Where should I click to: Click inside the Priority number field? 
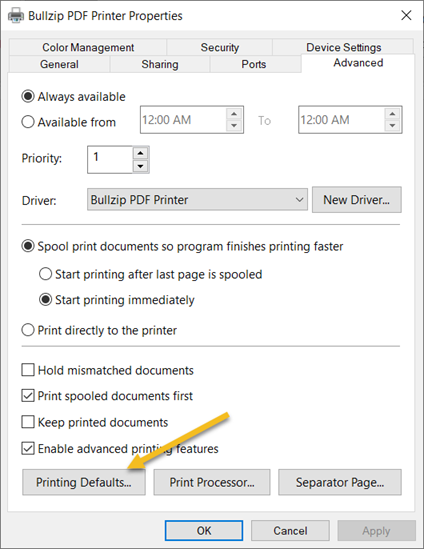pos(110,159)
